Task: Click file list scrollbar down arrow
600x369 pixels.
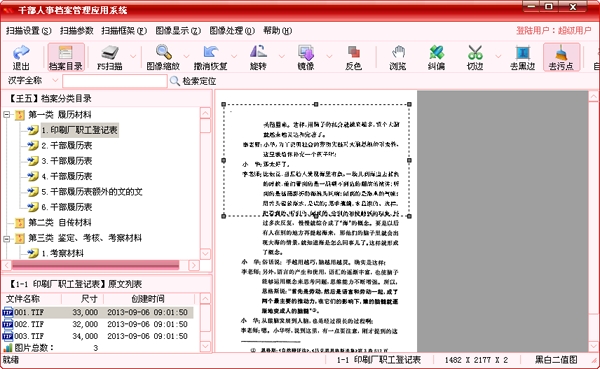Action: (205, 346)
